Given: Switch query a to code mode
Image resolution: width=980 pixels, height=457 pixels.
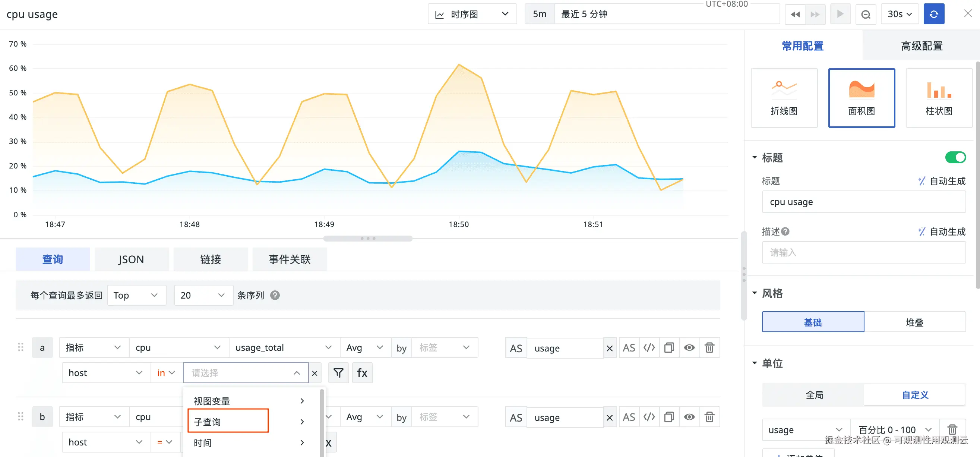Looking at the screenshot, I should click(649, 347).
